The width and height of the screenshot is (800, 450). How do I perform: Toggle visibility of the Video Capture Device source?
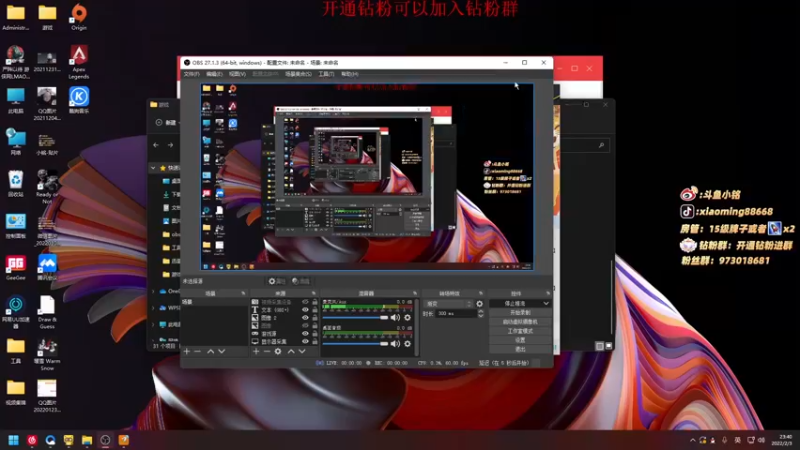click(x=305, y=302)
